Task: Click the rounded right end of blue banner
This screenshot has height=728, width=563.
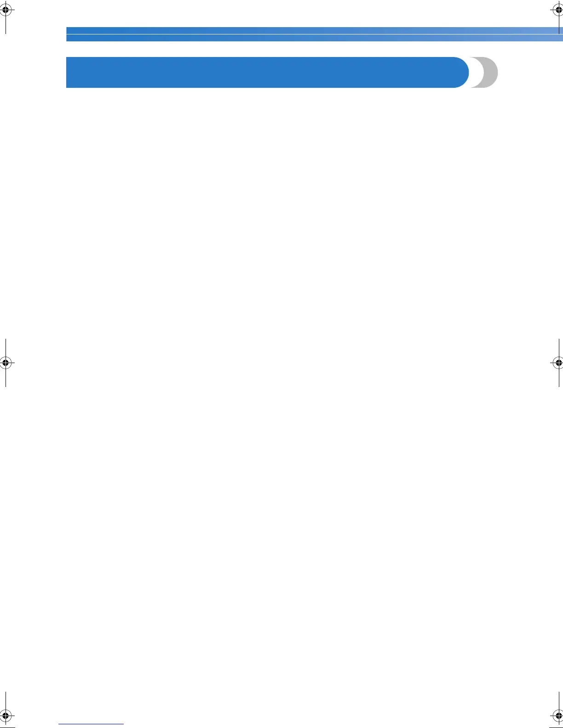Action: [x=461, y=72]
